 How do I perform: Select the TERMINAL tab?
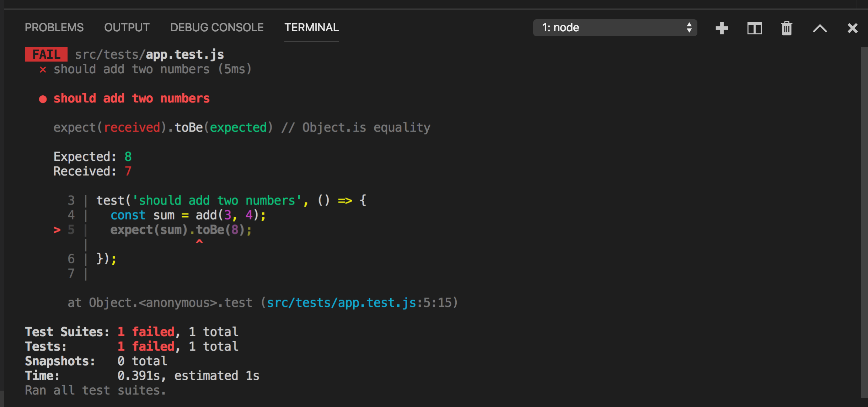pyautogui.click(x=311, y=27)
